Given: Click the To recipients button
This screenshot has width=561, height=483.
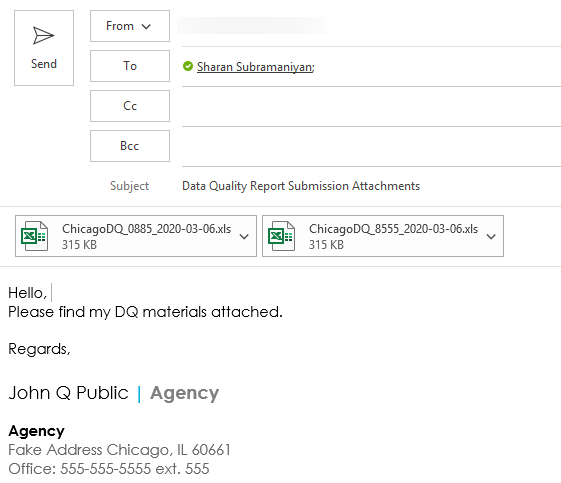Looking at the screenshot, I should point(130,66).
